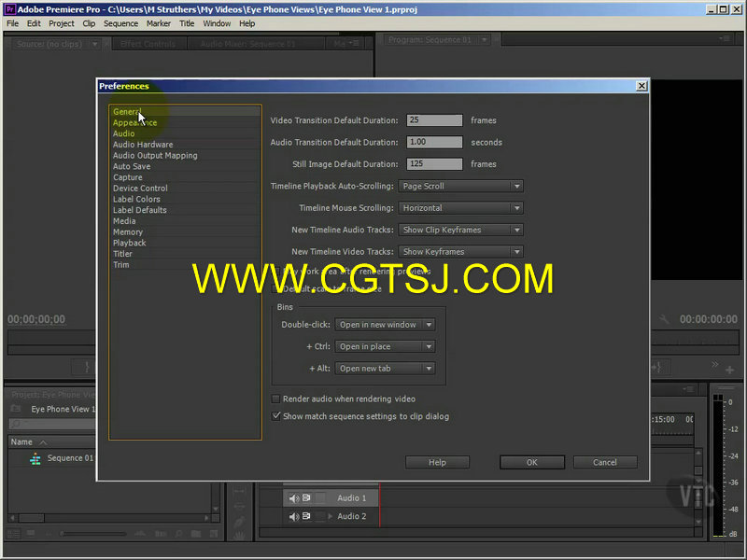Open the Sequence menu
The height and width of the screenshot is (560, 747).
tap(121, 23)
